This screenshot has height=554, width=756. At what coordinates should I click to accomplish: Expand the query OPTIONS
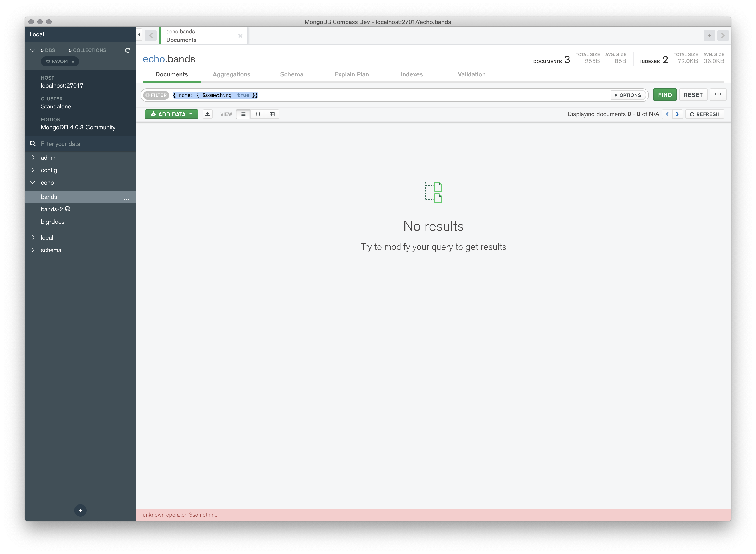pyautogui.click(x=628, y=95)
